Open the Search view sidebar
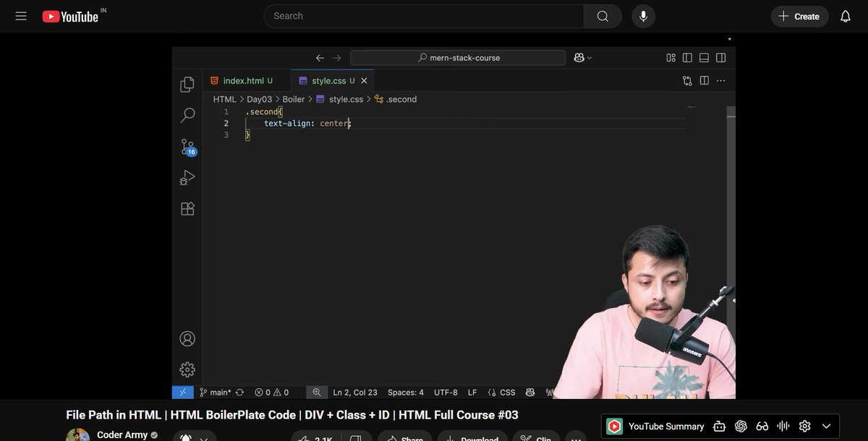This screenshot has height=441, width=868. pos(187,115)
